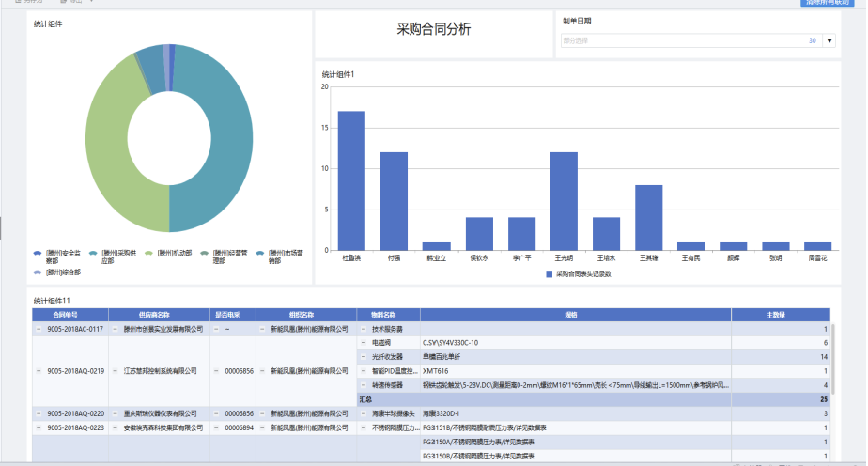This screenshot has width=868, height=466.
Task: Click the x-axis label 张明
Action: coord(776,258)
